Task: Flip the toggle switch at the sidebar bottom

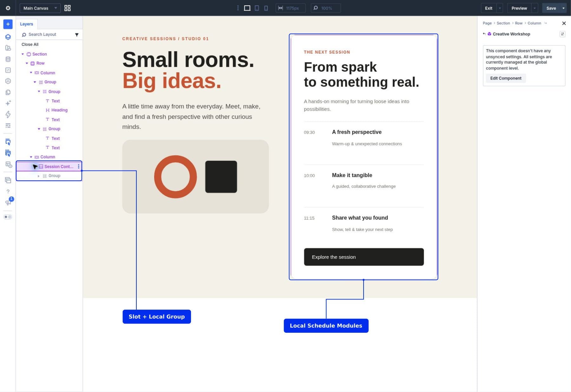Action: pyautogui.click(x=8, y=217)
